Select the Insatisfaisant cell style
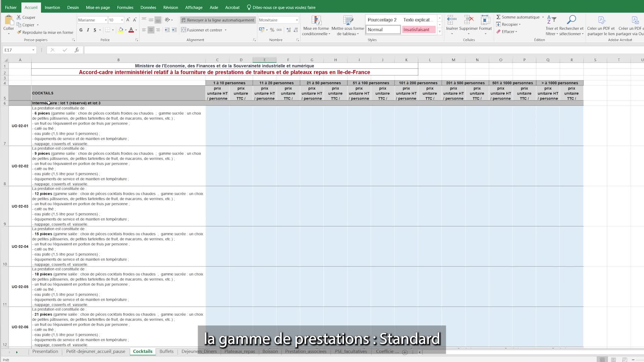 [x=418, y=29]
